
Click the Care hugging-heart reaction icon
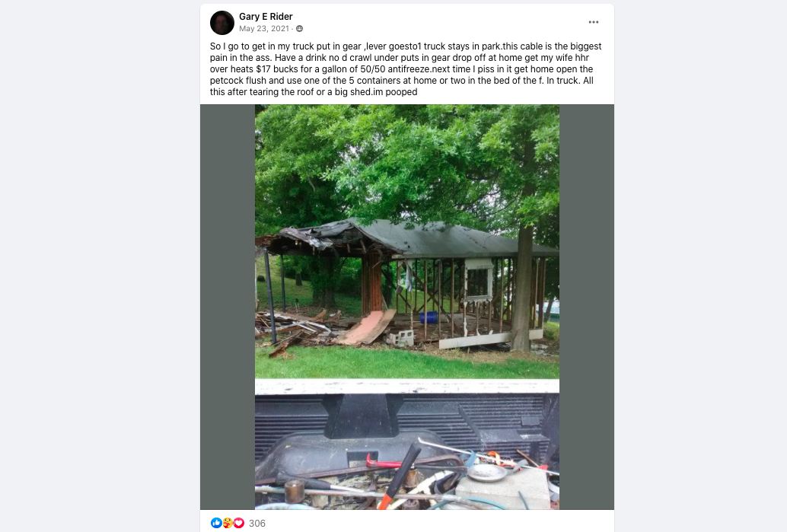[228, 523]
